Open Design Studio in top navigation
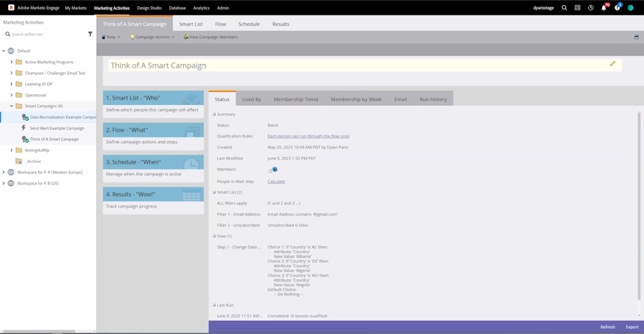Image resolution: width=644 pixels, height=334 pixels. click(x=149, y=8)
